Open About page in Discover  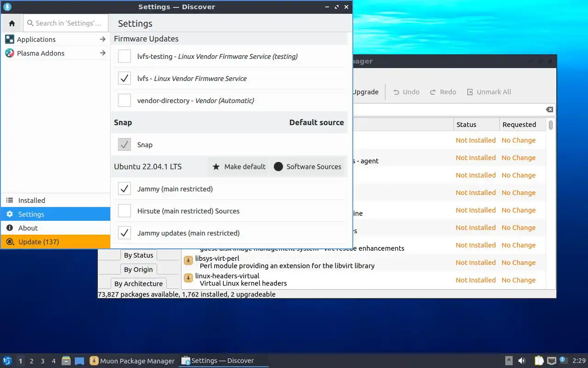[56, 228]
